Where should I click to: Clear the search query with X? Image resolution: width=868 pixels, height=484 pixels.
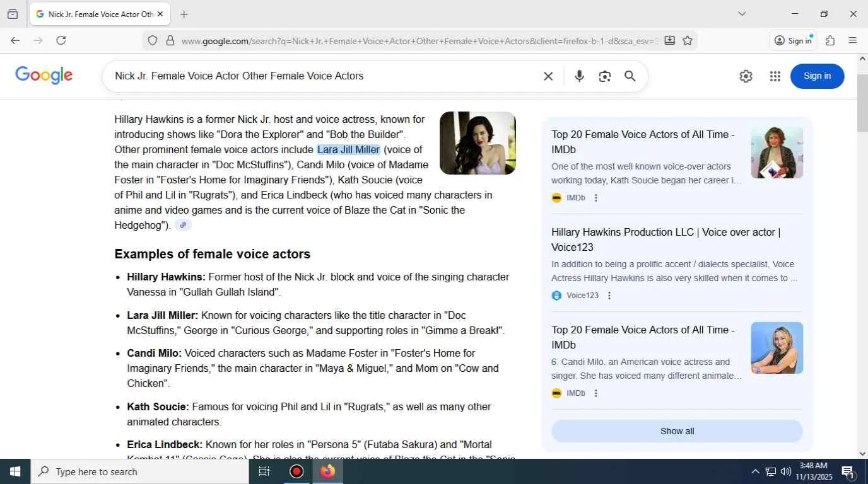[548, 76]
